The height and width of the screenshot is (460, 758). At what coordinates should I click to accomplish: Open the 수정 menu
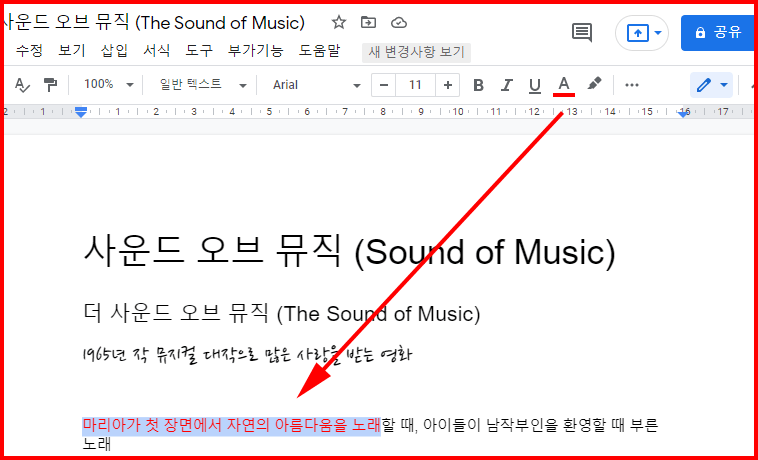pyautogui.click(x=29, y=50)
